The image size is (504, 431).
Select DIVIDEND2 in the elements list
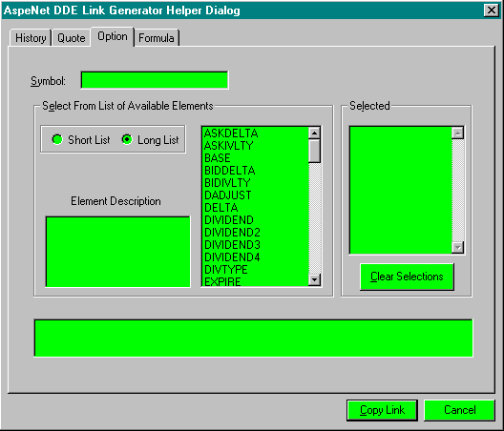coord(256,233)
